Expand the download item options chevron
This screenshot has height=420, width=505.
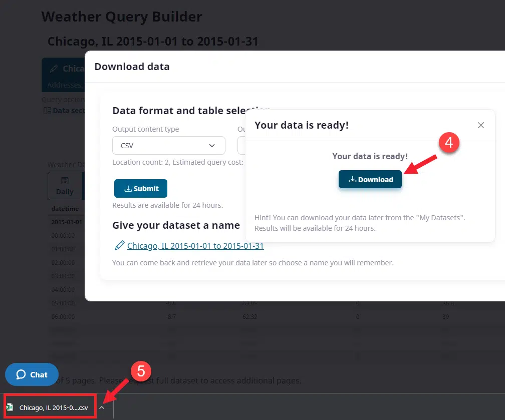point(102,407)
